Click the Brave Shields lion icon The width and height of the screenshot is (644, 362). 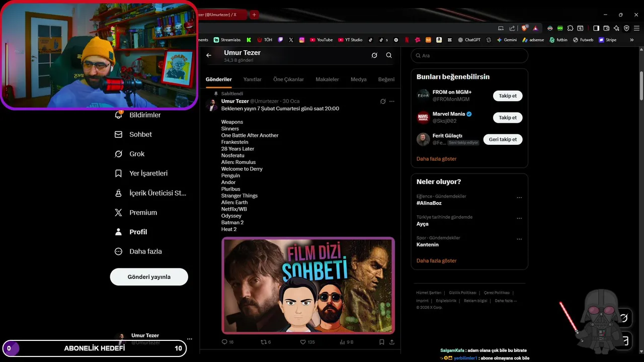point(525,28)
